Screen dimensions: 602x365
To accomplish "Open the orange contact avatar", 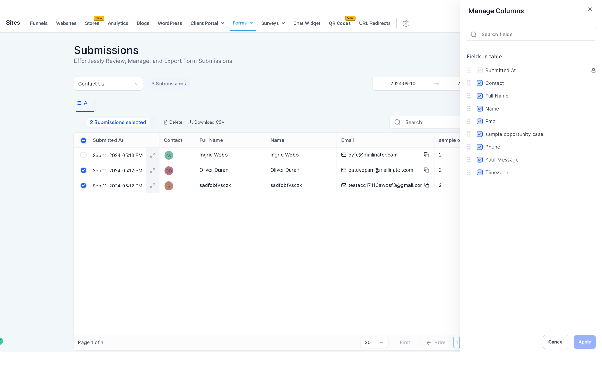I will click(169, 185).
